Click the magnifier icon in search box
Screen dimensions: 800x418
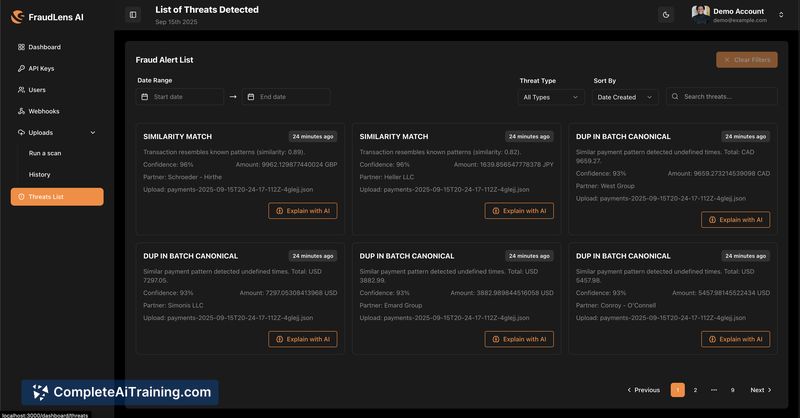675,96
